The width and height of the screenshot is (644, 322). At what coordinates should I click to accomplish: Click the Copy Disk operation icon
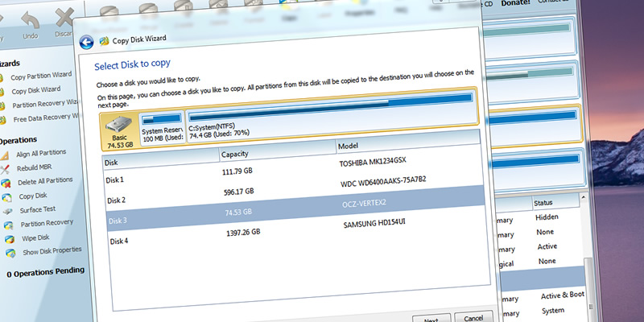click(6, 197)
